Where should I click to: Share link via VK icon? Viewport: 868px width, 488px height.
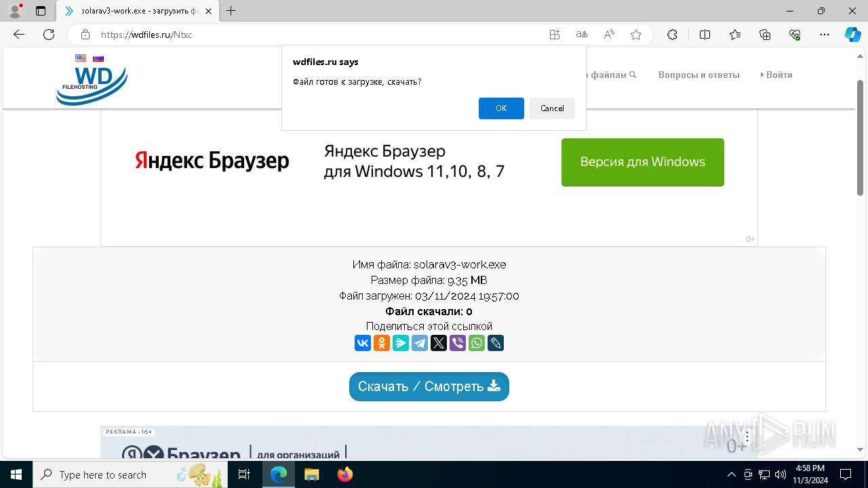tap(363, 343)
